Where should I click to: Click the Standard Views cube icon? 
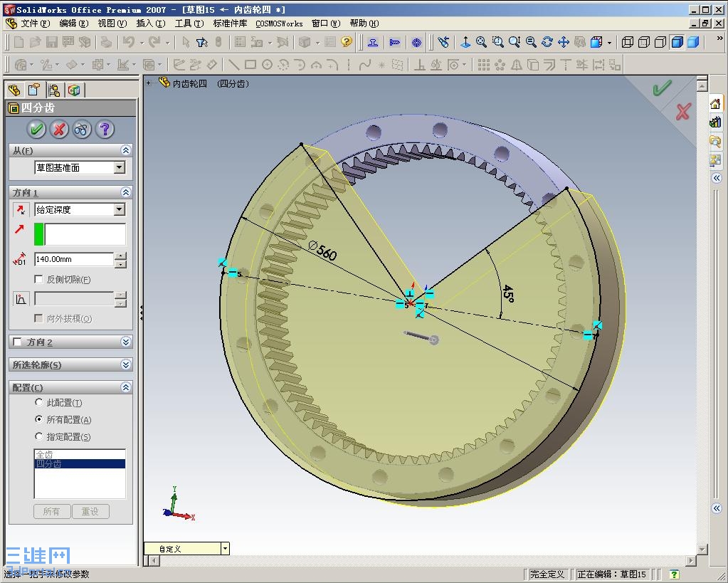click(x=596, y=42)
